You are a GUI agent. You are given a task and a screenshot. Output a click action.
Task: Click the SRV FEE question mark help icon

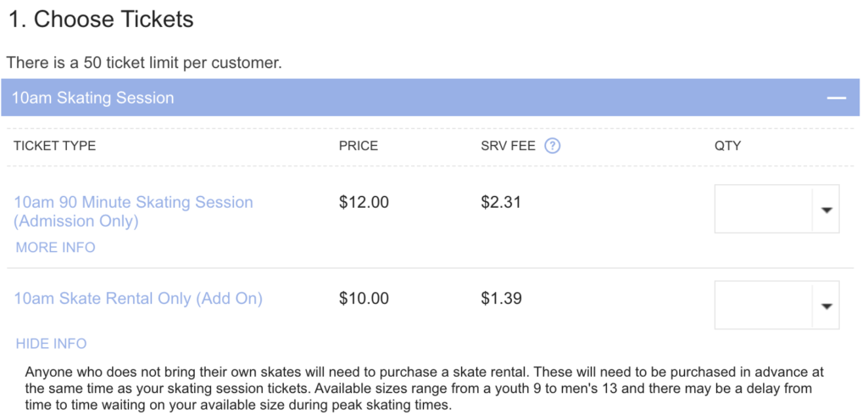[553, 146]
